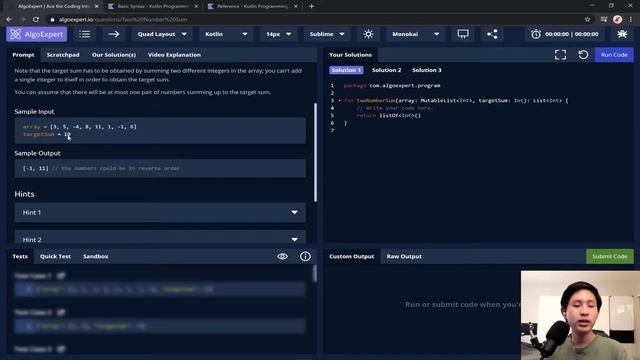Close the Reference Kotlin browser tab
Screen dimensions: 640x360
[296, 6]
